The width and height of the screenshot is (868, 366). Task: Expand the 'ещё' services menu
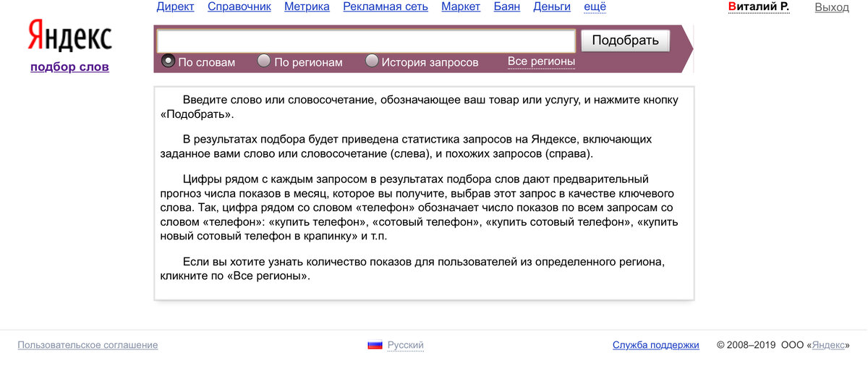595,7
